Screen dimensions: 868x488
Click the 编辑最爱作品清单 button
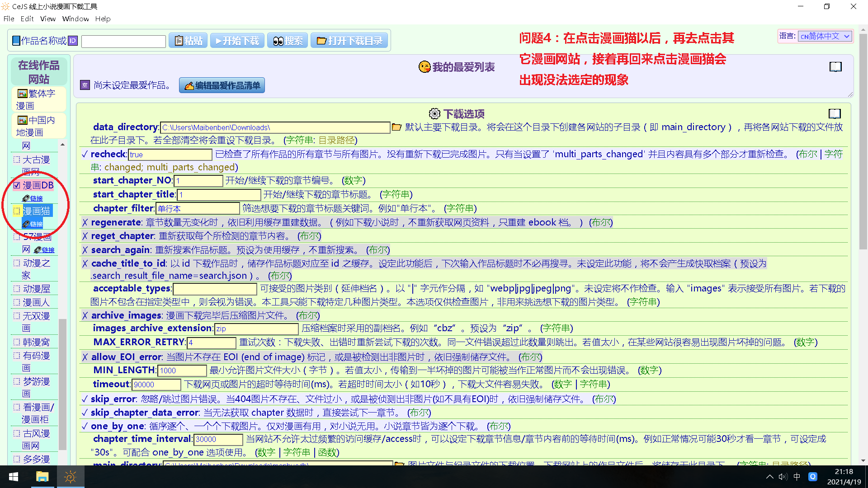[222, 85]
